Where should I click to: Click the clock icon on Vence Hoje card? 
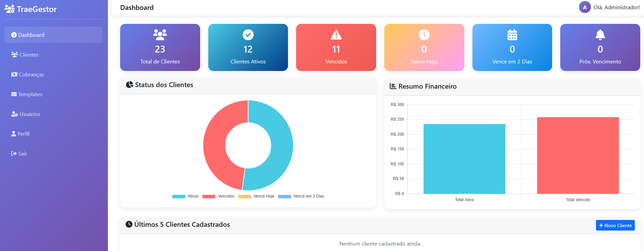424,35
